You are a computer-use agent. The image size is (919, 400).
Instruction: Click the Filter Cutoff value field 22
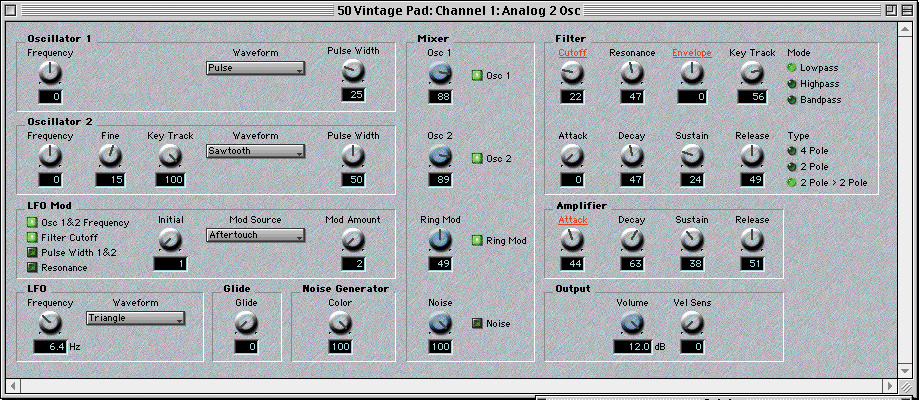(572, 97)
